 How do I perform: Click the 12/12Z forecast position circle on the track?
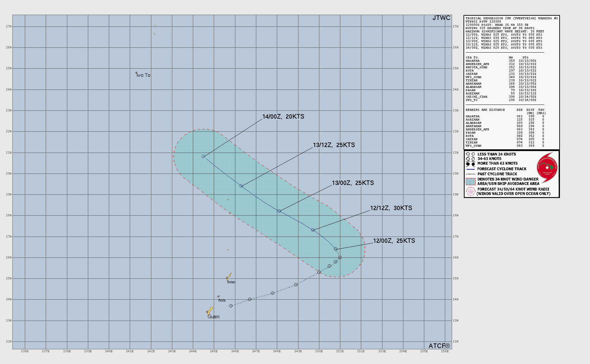coord(313,230)
